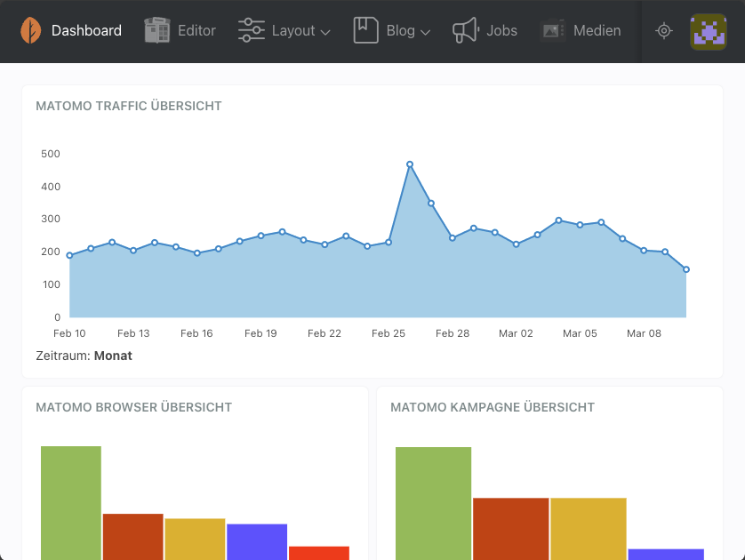Click the Medien image icon

[553, 31]
